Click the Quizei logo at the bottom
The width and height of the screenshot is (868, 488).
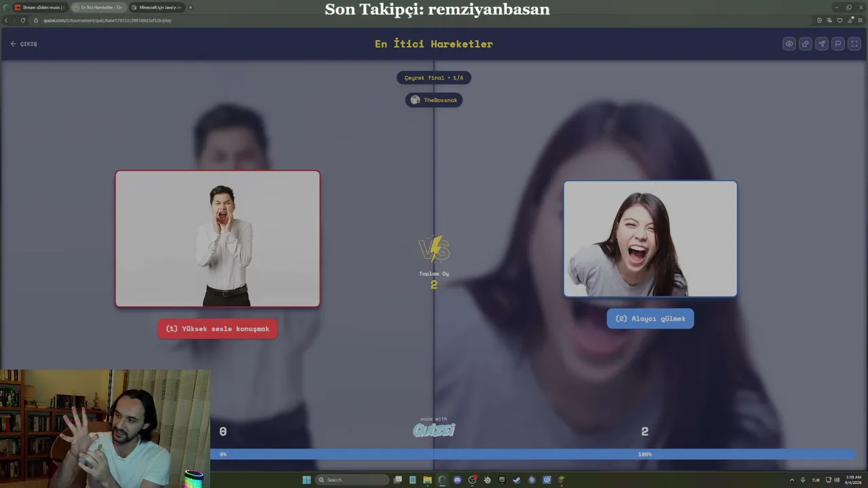coord(434,430)
